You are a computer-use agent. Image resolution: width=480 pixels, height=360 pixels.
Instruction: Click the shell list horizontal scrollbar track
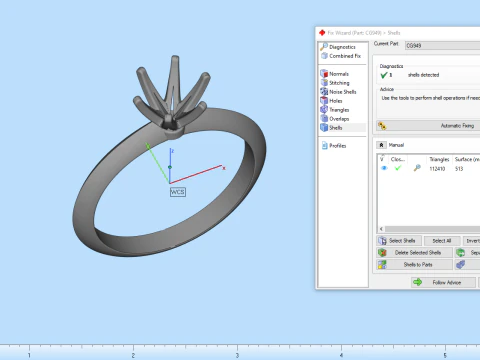[x=432, y=229]
